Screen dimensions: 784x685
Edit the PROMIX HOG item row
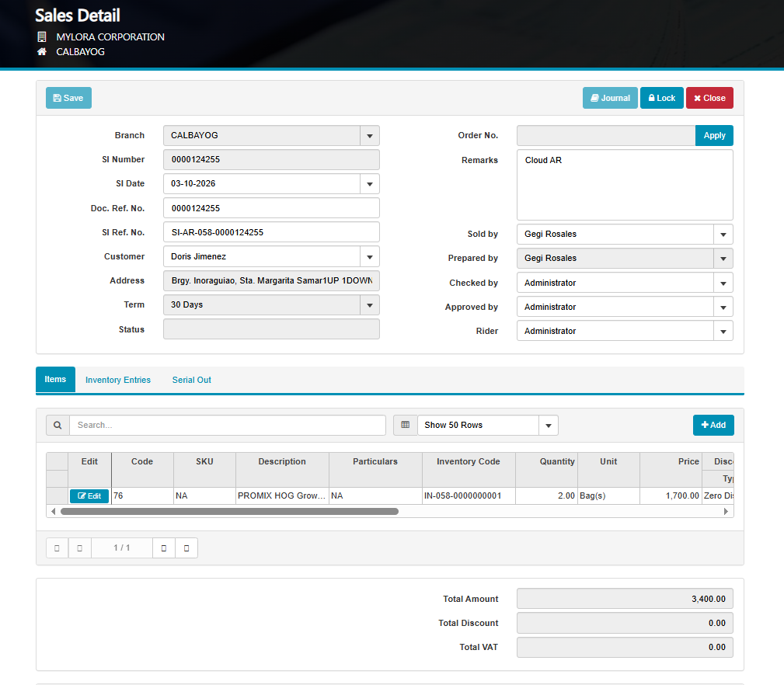coord(89,495)
